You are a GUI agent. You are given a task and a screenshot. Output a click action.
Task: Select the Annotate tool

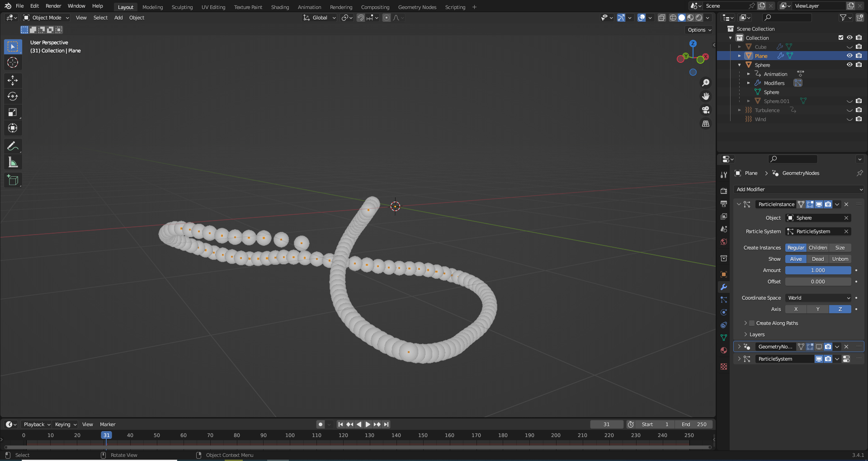coord(13,146)
